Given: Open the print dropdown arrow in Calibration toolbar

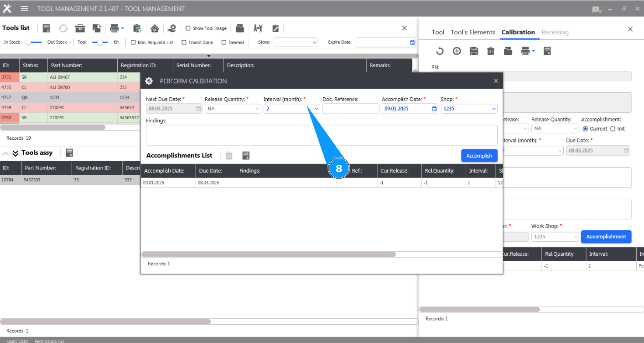Looking at the screenshot, I should click(x=533, y=51).
